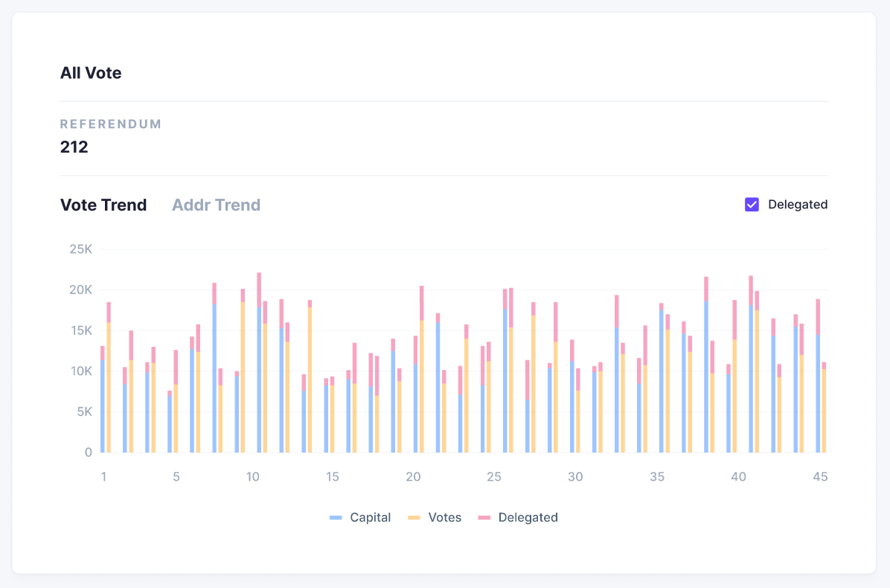Hide the Capital series by clicking its legend label
Screen dimensions: 890x588
(x=372, y=517)
